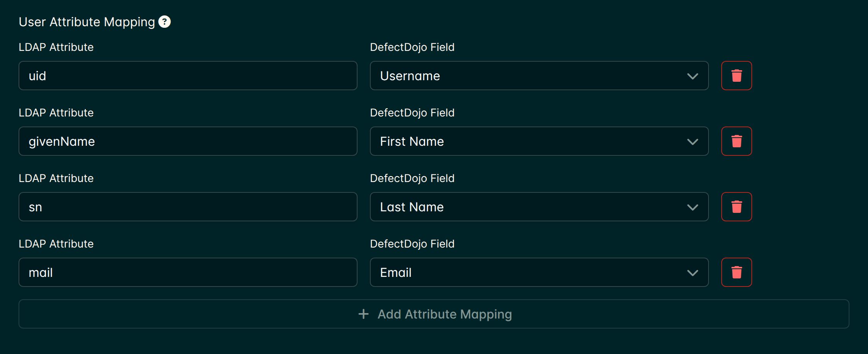Focus the uid LDAP Attribute input
The image size is (868, 354).
188,76
